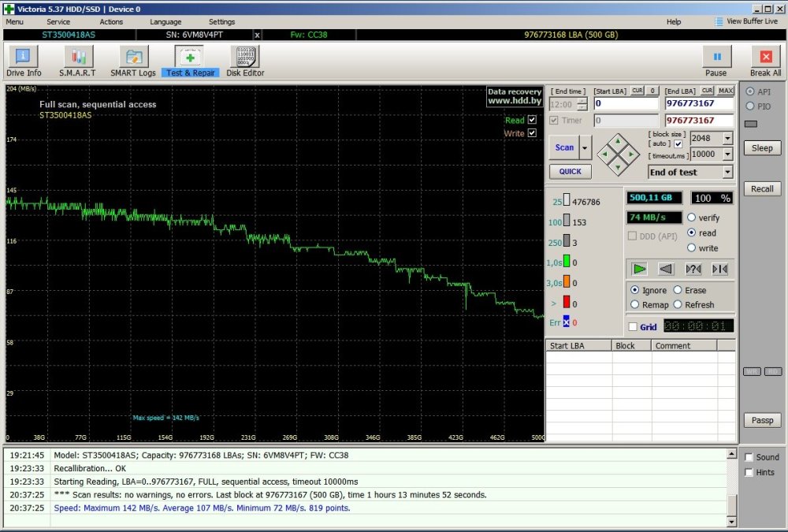
Task: Open the Service menu
Action: click(58, 22)
